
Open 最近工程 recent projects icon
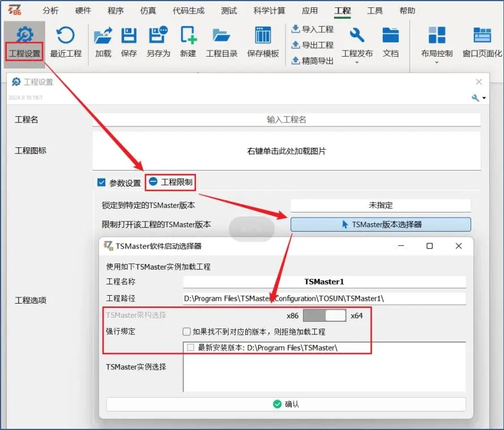(66, 36)
